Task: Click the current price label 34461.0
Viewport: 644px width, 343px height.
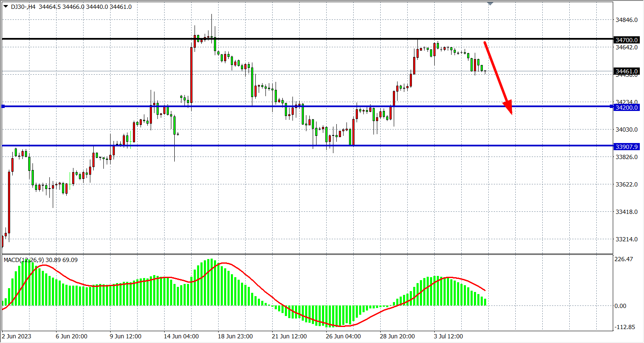Action: (626, 71)
